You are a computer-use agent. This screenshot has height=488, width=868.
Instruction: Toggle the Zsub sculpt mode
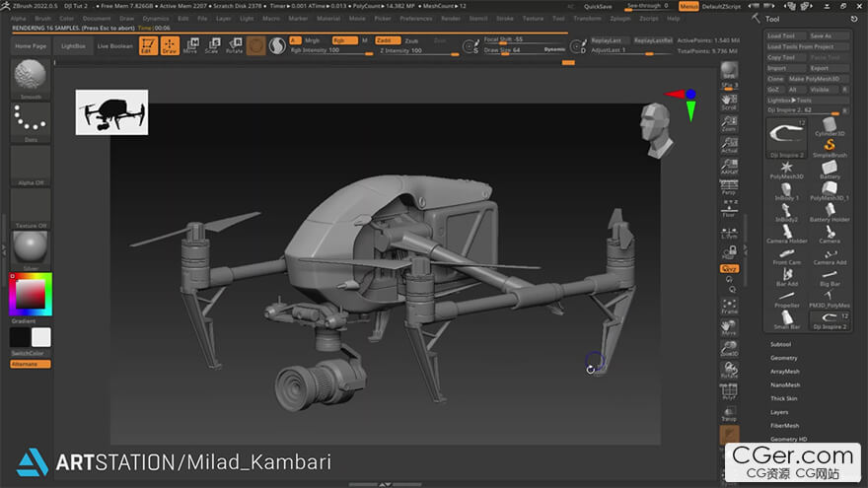coord(411,40)
